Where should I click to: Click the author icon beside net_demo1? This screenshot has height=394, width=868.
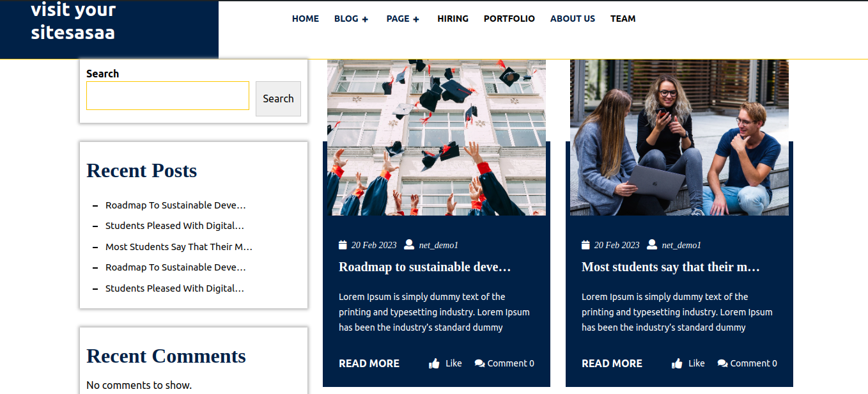click(408, 244)
